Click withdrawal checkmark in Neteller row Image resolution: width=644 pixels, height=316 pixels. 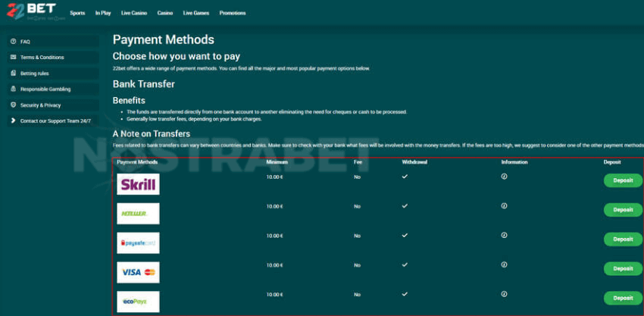pyautogui.click(x=405, y=206)
